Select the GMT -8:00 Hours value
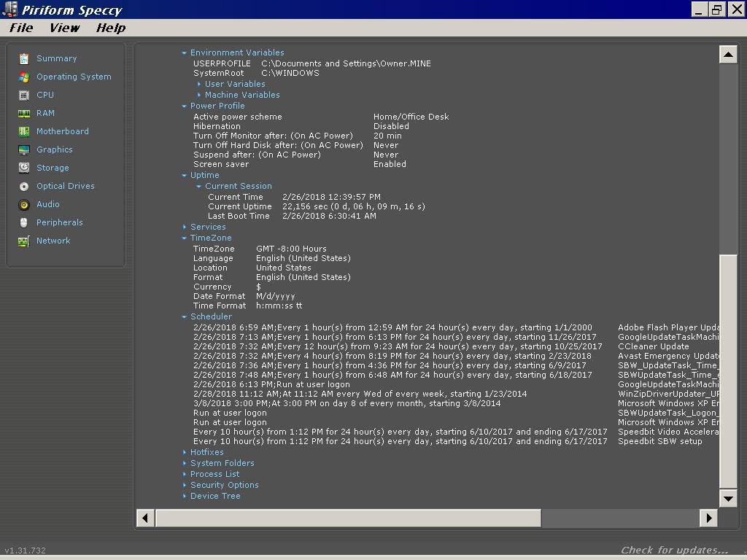 [291, 249]
